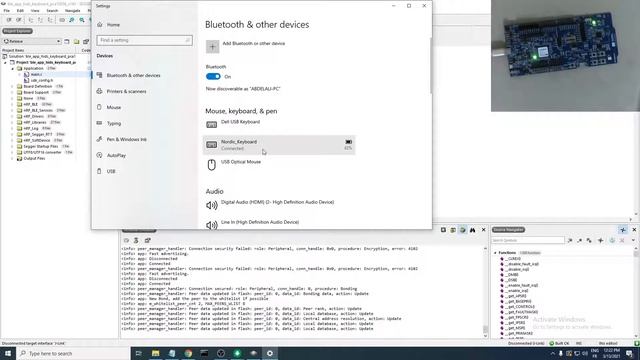This screenshot has height=360, width=640.
Task: Select __get_APSR function entry
Action: pyautogui.click(x=517, y=296)
